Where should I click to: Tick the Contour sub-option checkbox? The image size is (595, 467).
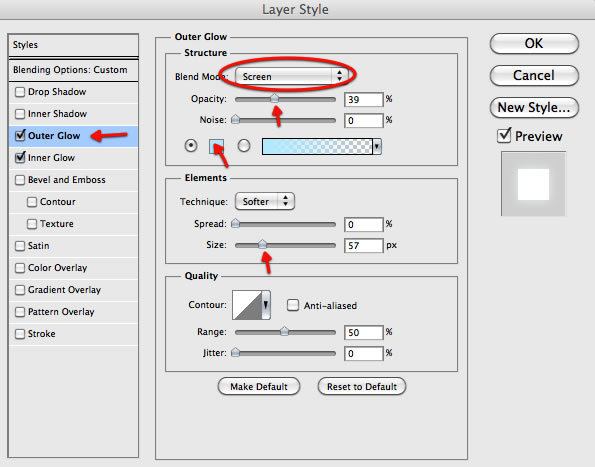pos(32,202)
